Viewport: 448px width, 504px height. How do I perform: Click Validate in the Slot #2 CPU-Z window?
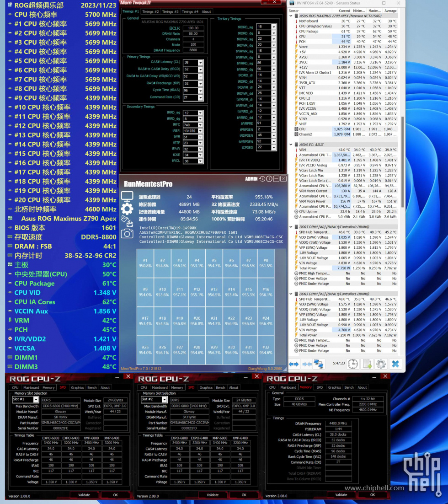pos(213,495)
